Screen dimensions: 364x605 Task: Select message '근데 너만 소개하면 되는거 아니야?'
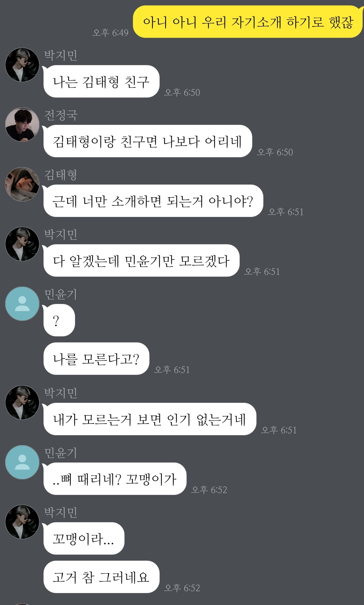[x=153, y=201]
